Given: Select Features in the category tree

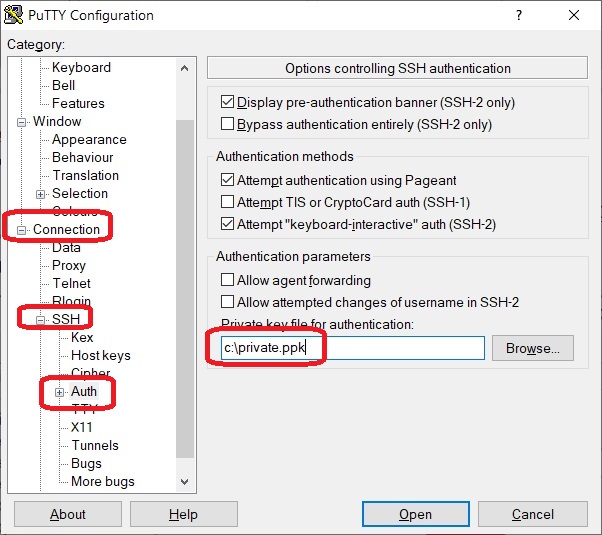Looking at the screenshot, I should 78,103.
